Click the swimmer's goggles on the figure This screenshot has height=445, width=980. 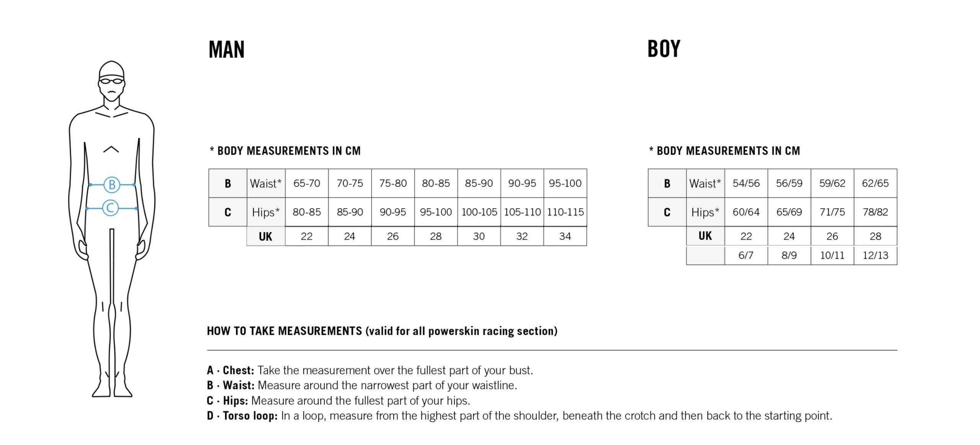[111, 81]
